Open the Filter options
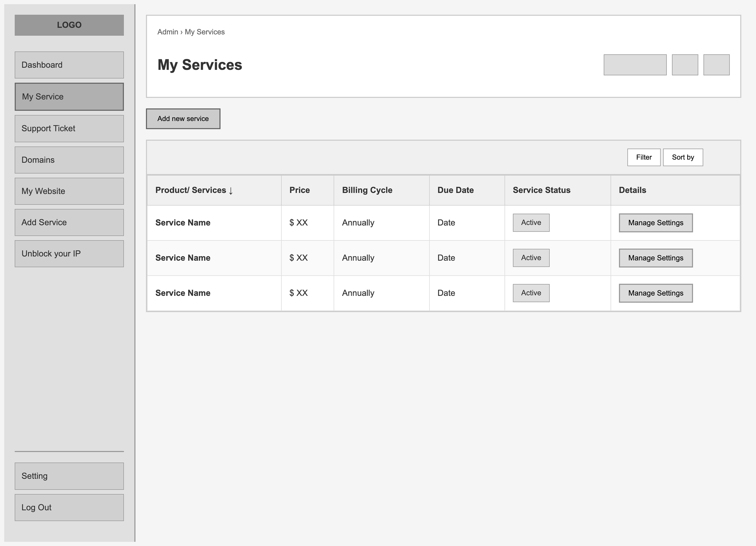Viewport: 756px width, 546px height. (643, 157)
